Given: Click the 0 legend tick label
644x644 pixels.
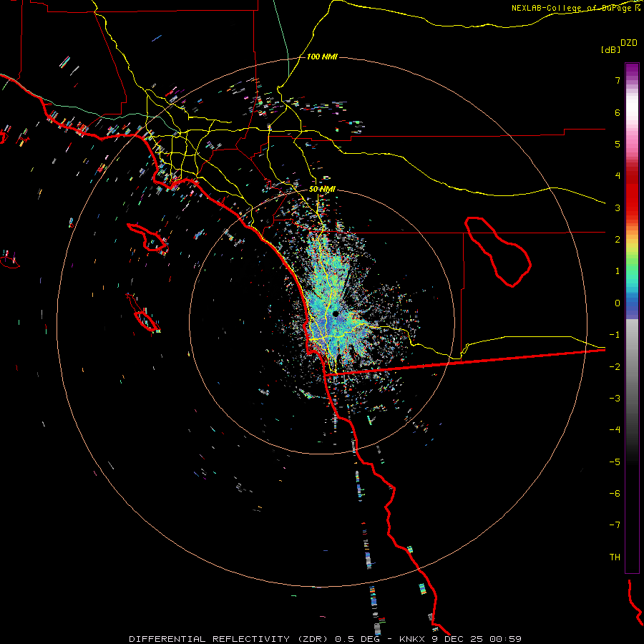Looking at the screenshot, I should [618, 303].
